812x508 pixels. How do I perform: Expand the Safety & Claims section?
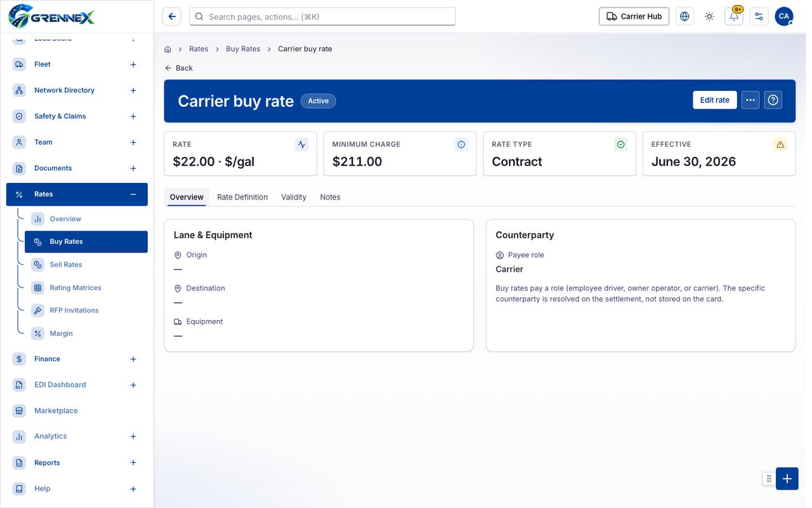[x=133, y=116]
